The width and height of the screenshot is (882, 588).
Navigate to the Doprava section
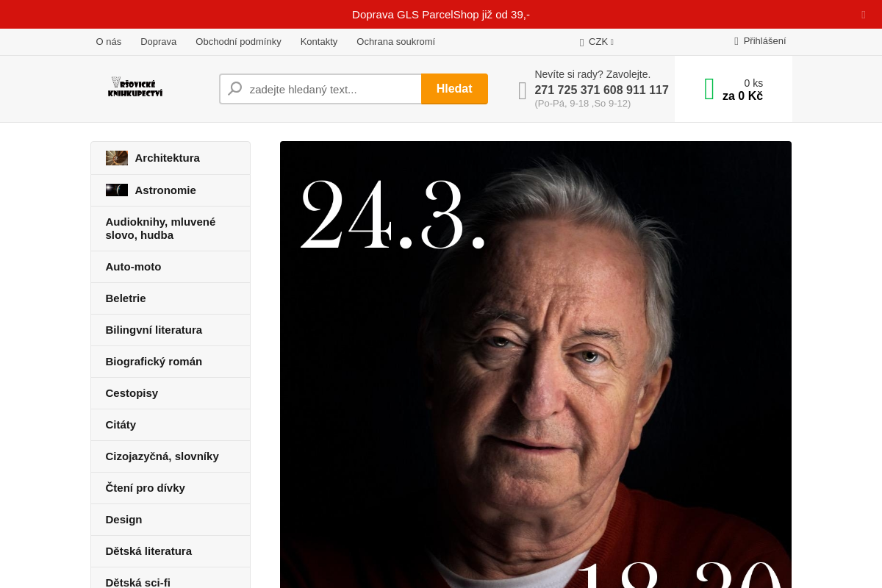[x=158, y=42]
